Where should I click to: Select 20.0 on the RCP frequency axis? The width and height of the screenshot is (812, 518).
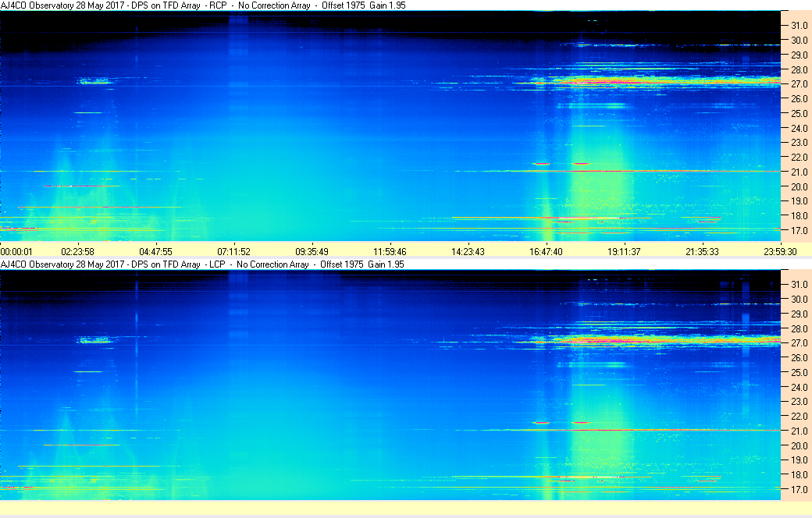(799, 186)
